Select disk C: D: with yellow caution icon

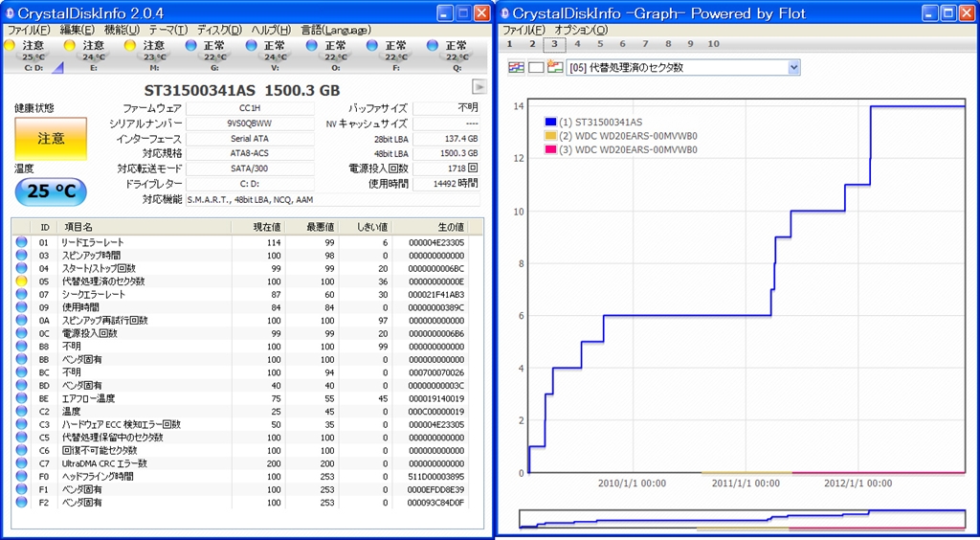pos(33,55)
